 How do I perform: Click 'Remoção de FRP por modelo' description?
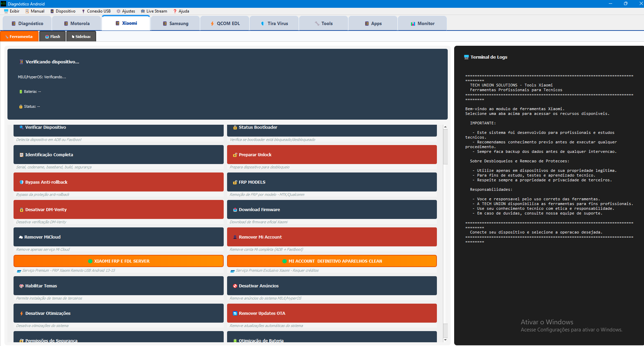pyautogui.click(x=267, y=195)
